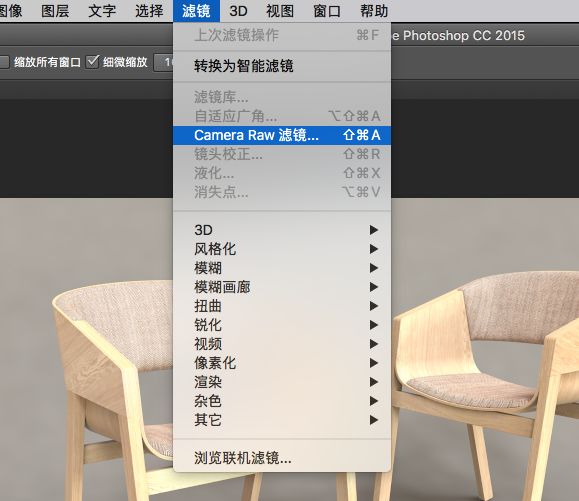Click the greyed 自适应广角 entry
579x501 pixels.
point(282,116)
